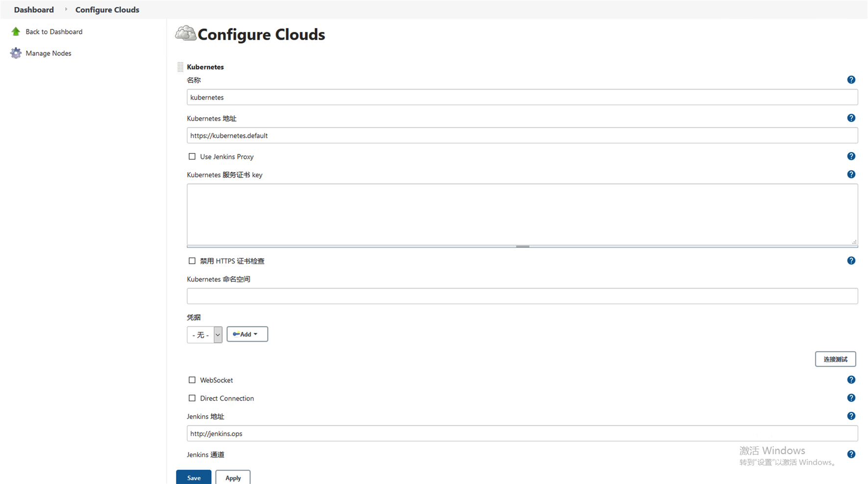Image resolution: width=868 pixels, height=484 pixels.
Task: Run the 连接测试 connection test
Action: (835, 359)
